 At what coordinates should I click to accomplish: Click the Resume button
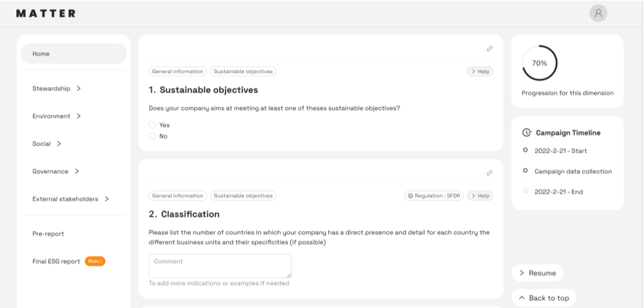tap(537, 273)
